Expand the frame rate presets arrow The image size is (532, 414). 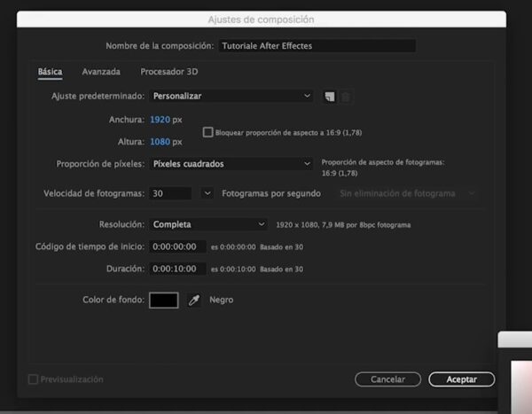tap(207, 193)
